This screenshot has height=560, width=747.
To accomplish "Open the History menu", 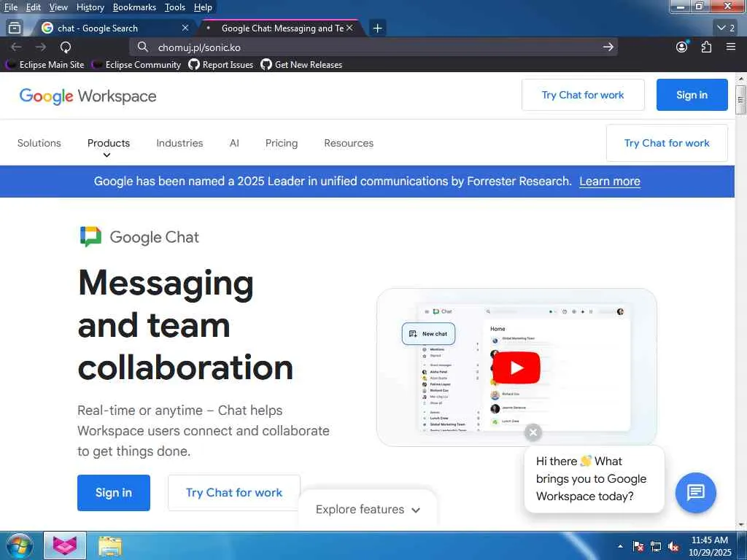I will pyautogui.click(x=90, y=7).
